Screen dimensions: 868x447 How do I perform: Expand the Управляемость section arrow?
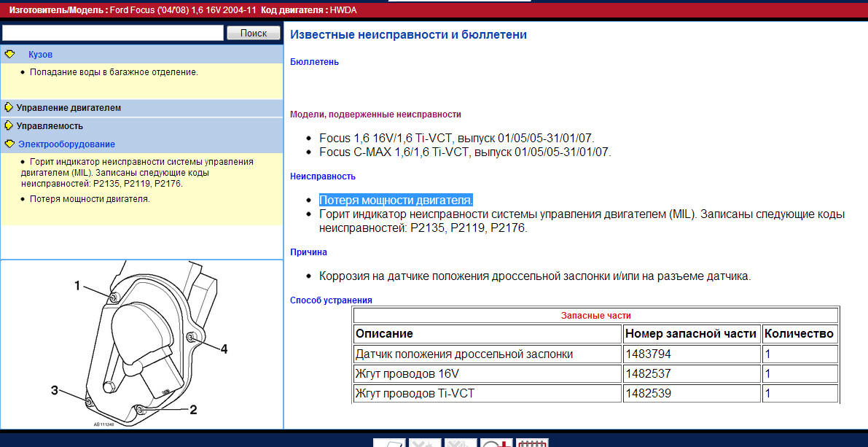(9, 125)
